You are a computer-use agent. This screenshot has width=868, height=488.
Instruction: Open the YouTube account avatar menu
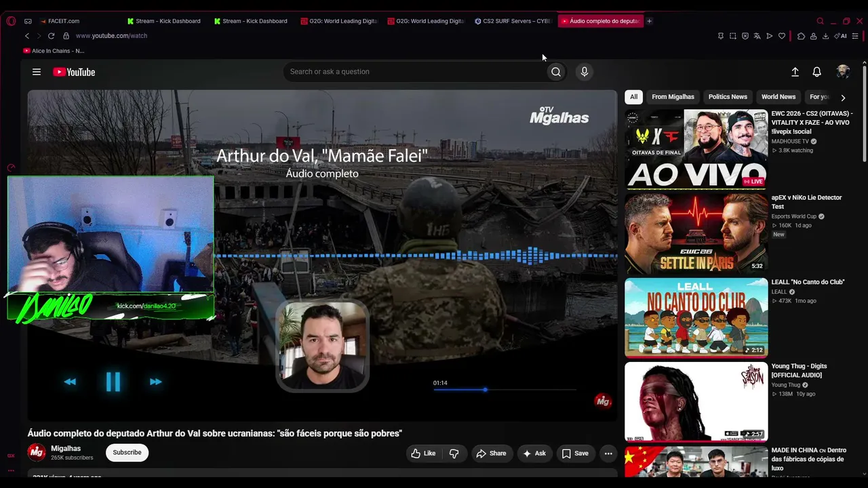click(x=843, y=72)
